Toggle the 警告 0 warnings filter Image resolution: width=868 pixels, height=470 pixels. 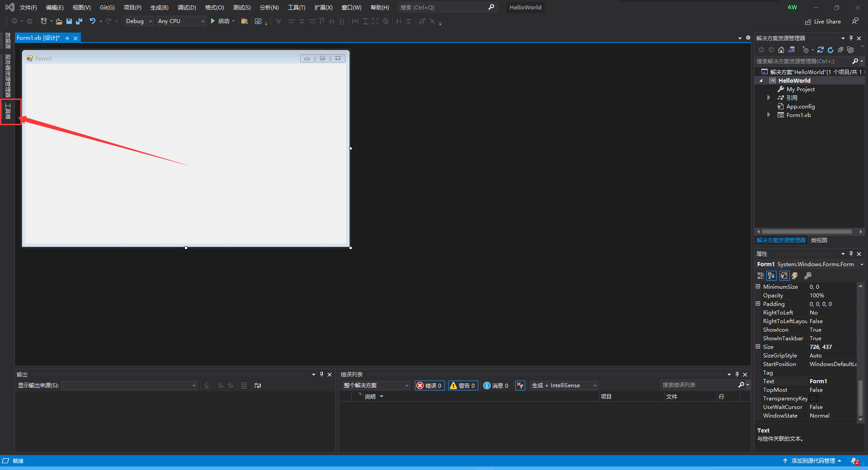[x=462, y=385]
